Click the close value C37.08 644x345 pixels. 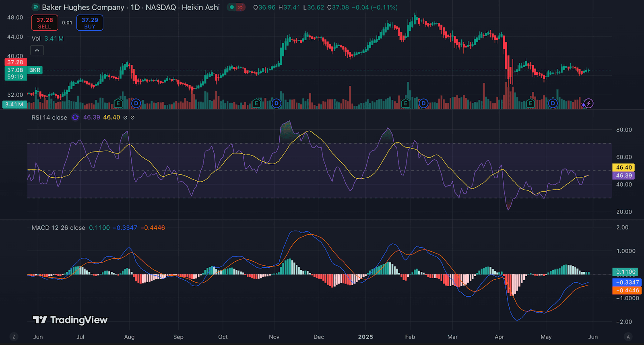point(338,7)
